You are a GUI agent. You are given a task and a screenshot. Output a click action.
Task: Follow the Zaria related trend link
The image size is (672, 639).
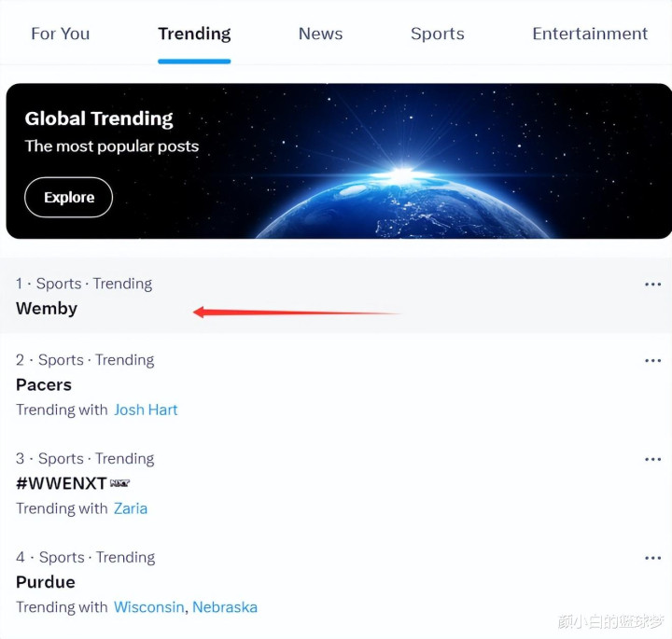click(131, 508)
